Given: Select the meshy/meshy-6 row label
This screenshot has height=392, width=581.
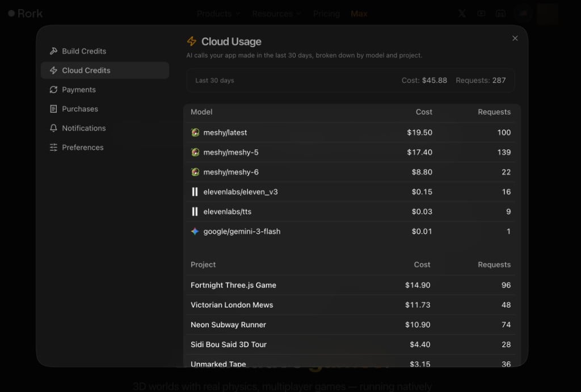Looking at the screenshot, I should pyautogui.click(x=231, y=172).
